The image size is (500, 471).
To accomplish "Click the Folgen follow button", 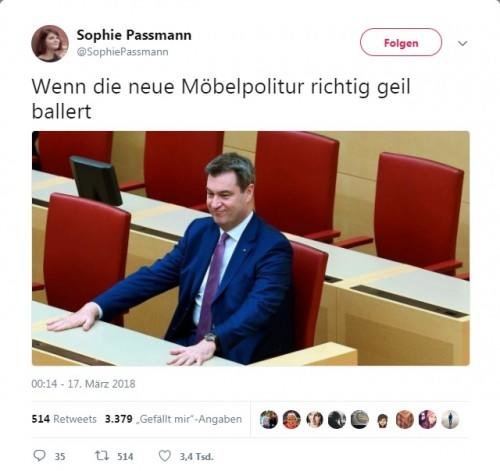I will [401, 42].
